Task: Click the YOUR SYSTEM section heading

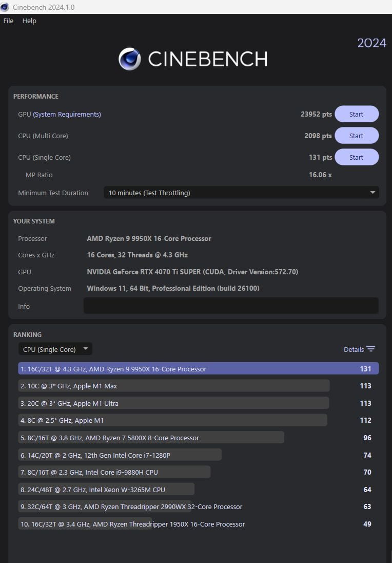Action: [x=34, y=221]
